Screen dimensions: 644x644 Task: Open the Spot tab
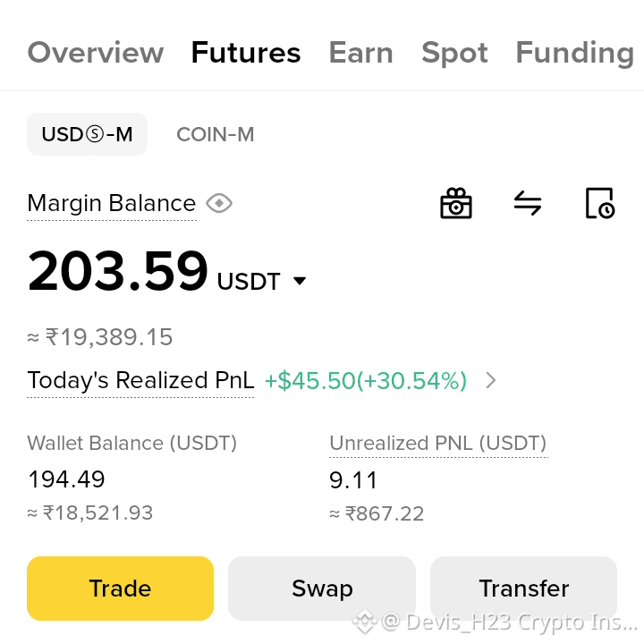pyautogui.click(x=454, y=54)
